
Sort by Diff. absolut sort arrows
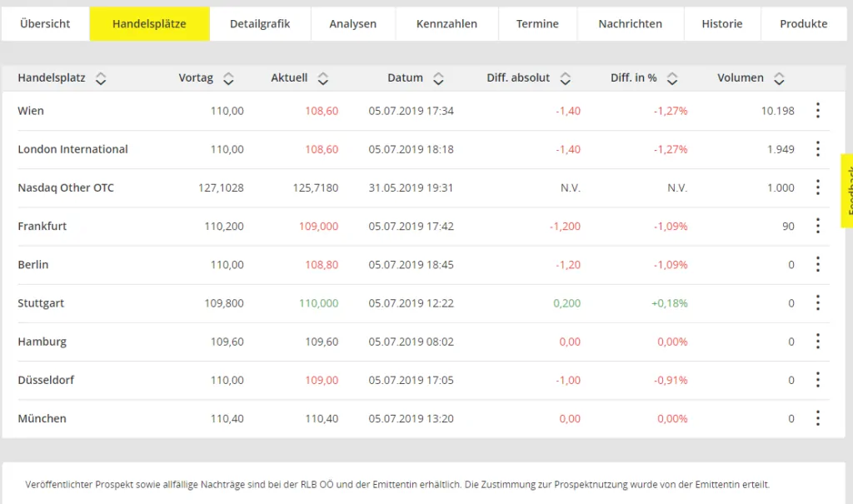[x=566, y=78]
